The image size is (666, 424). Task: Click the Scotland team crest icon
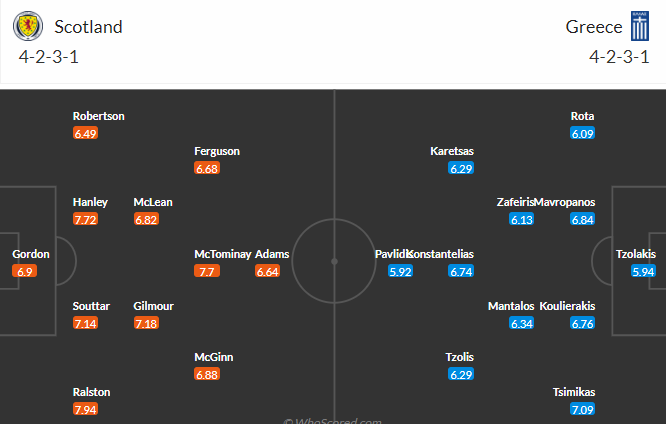[x=28, y=26]
